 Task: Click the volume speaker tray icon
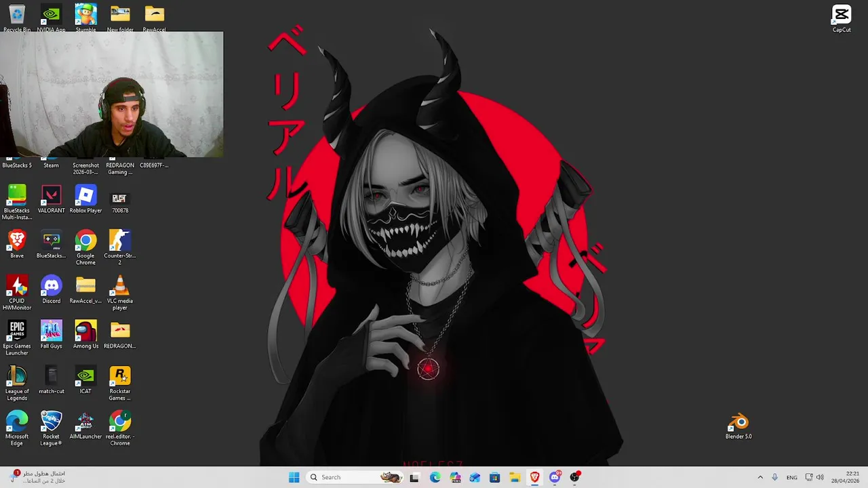820,477
